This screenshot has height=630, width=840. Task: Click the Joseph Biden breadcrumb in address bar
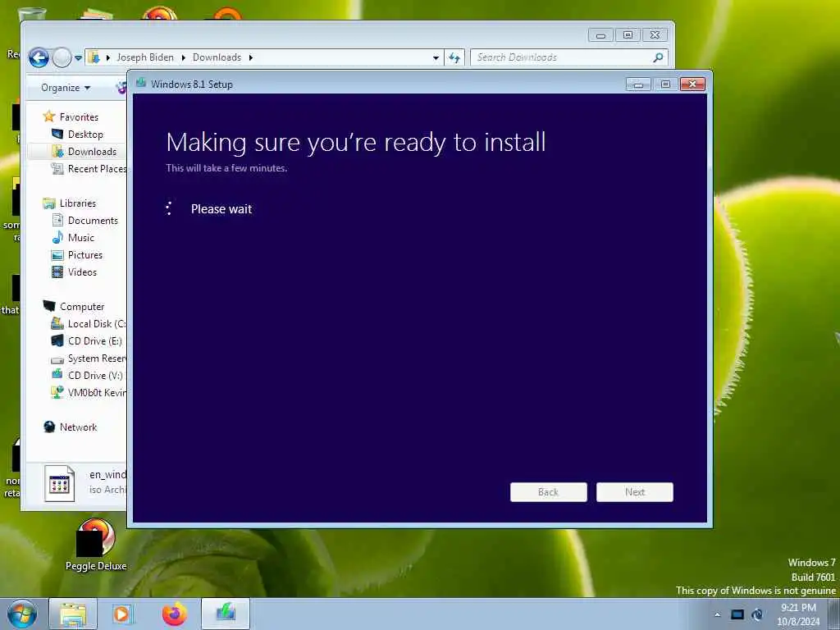click(x=145, y=57)
